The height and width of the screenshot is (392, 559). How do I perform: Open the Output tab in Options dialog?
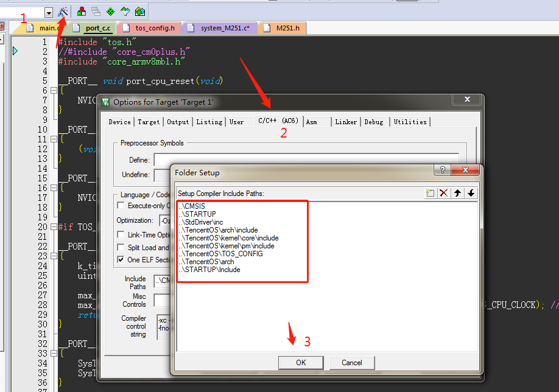[x=178, y=122]
